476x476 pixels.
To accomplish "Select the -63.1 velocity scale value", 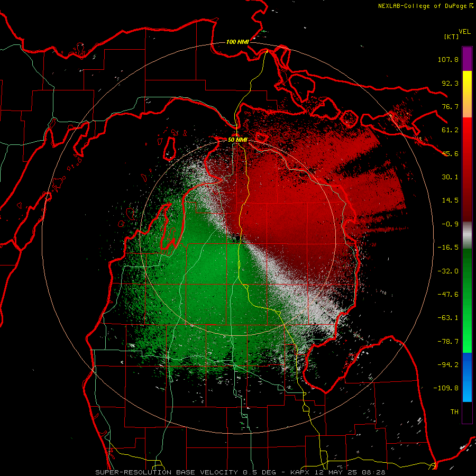I will click(448, 318).
